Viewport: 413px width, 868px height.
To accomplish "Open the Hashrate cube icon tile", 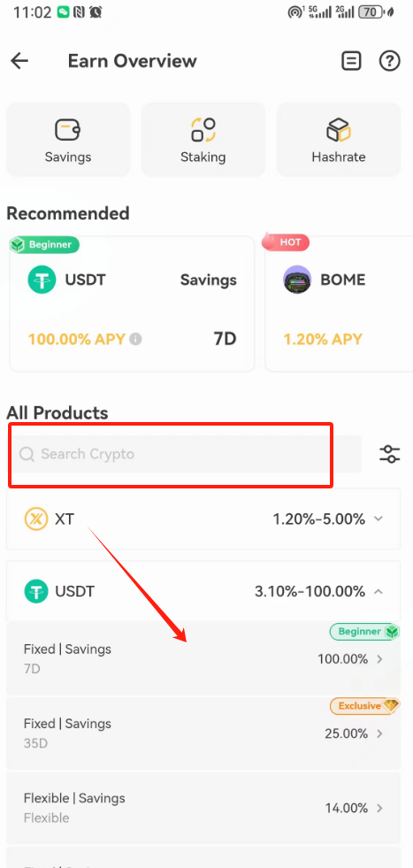I will 338,140.
